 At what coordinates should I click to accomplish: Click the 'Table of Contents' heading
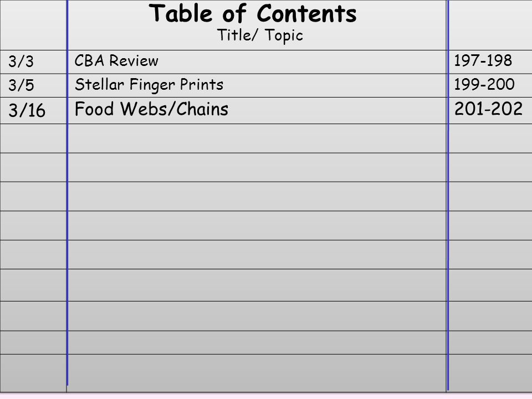(253, 13)
